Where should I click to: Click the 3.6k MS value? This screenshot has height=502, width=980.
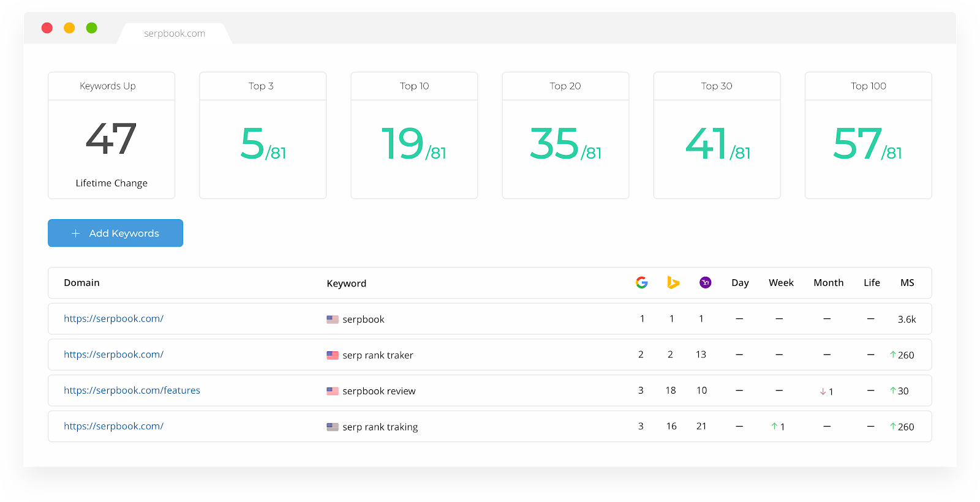coord(907,320)
